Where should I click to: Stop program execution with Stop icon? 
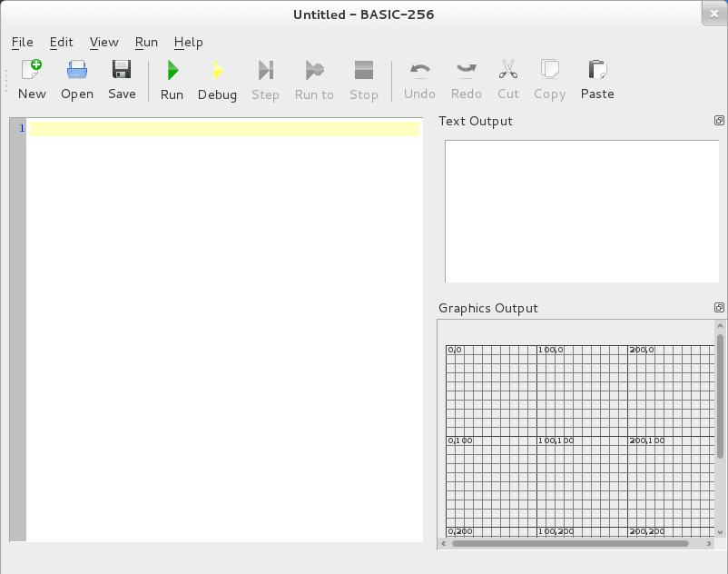[364, 79]
